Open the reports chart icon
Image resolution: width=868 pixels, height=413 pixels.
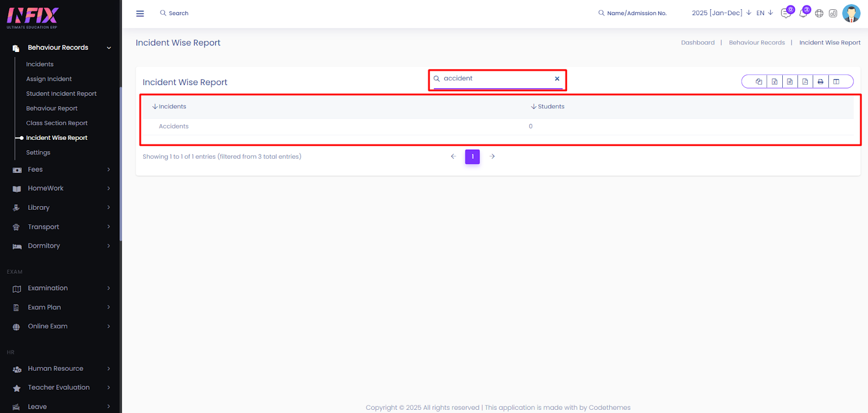pos(833,14)
